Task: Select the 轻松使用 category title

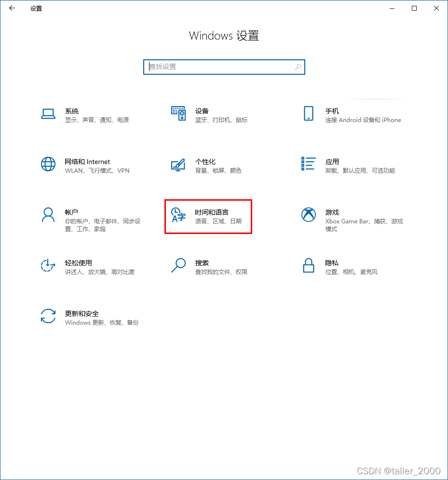Action: pyautogui.click(x=78, y=263)
